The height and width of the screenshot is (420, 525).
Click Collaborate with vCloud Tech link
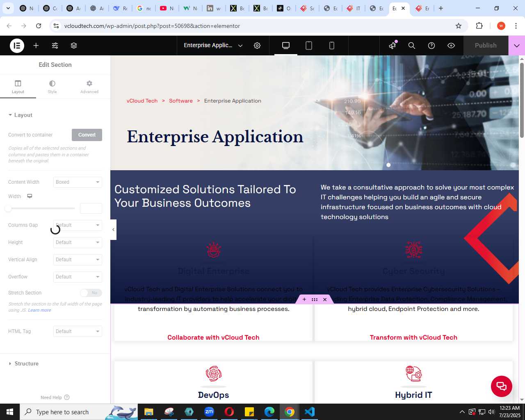[x=213, y=338]
